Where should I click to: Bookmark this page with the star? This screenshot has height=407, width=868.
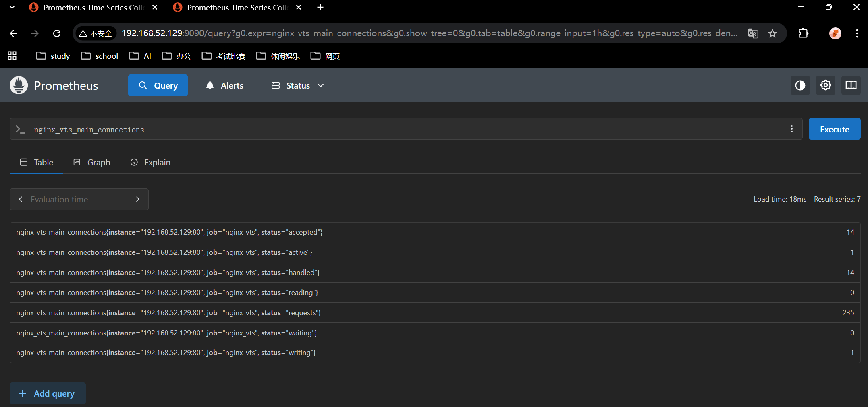tap(772, 33)
